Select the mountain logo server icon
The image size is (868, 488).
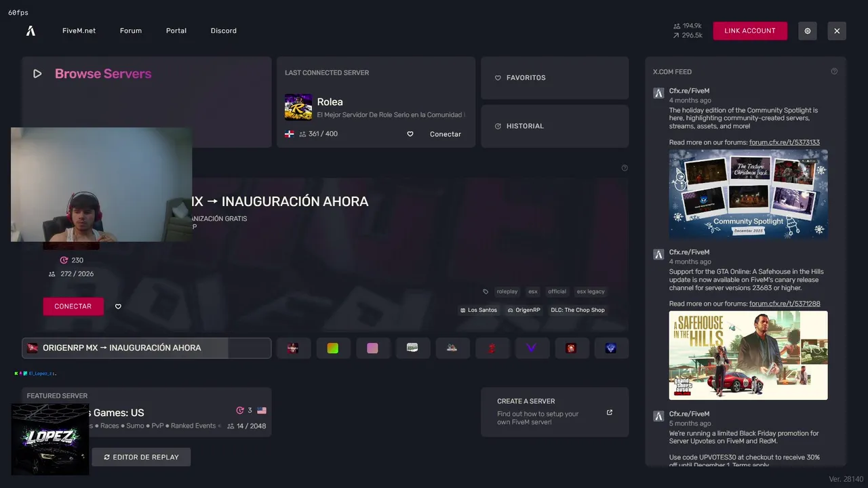452,348
